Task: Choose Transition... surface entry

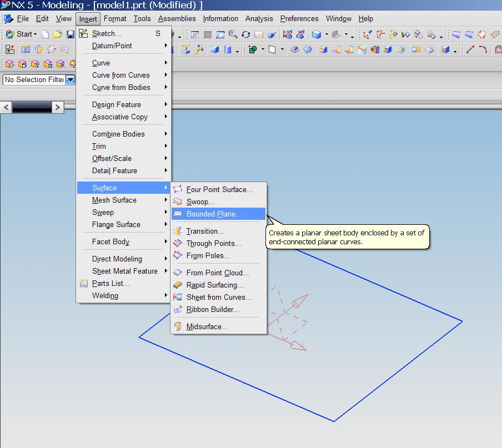Action: coord(218,231)
